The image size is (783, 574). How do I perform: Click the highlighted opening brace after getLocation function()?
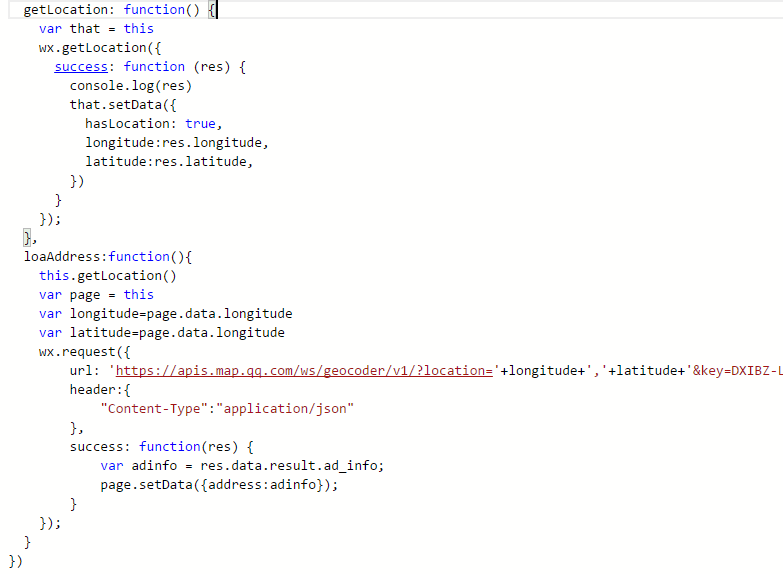212,10
